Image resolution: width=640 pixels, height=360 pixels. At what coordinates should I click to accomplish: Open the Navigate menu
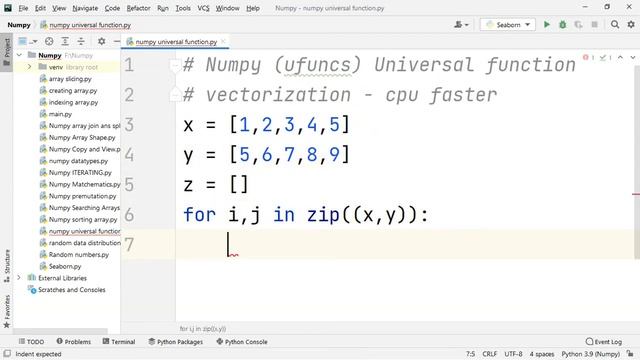point(85,8)
